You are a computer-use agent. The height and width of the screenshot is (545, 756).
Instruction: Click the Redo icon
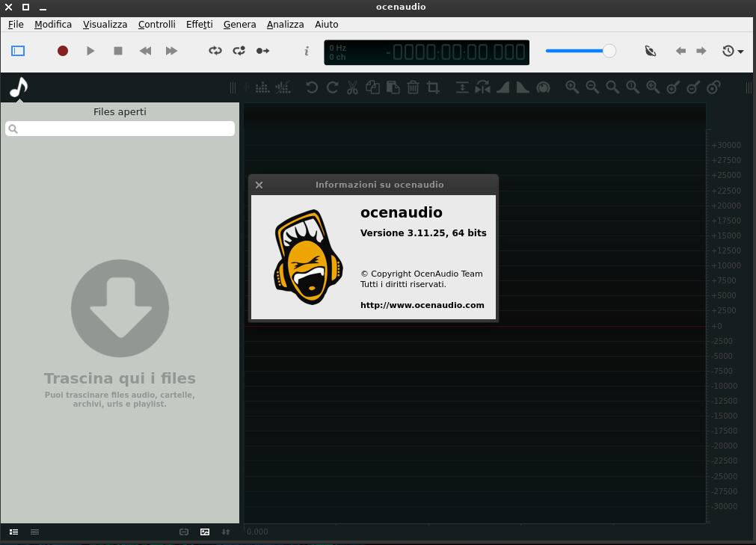pyautogui.click(x=332, y=87)
